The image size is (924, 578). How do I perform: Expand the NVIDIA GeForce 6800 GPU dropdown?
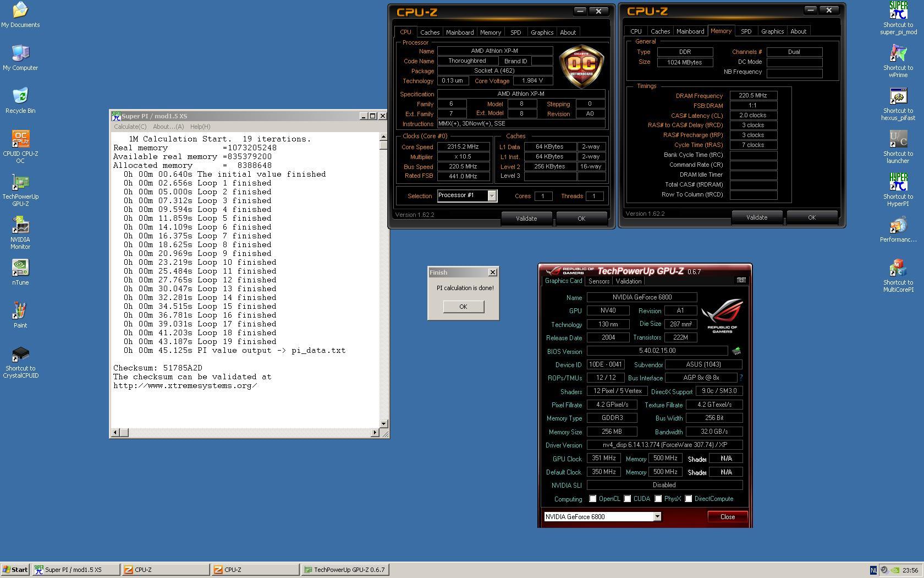click(x=657, y=516)
